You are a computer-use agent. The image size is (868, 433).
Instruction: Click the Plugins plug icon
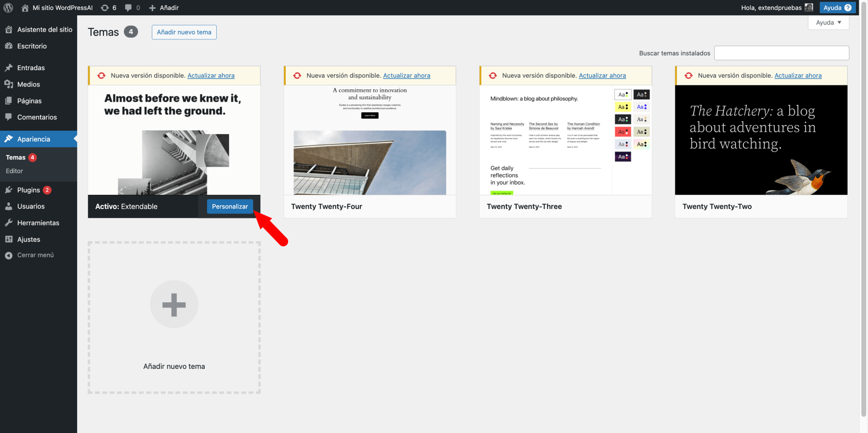[x=8, y=190]
